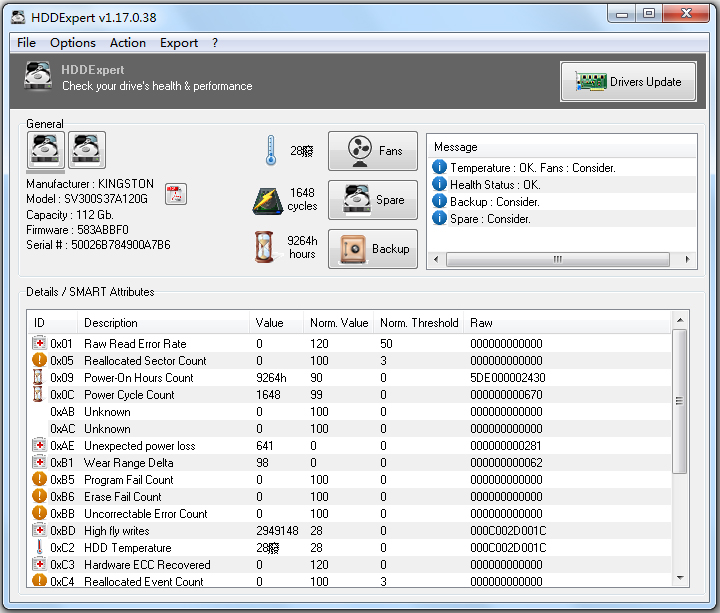The image size is (720, 613).
Task: Sort by the Description column header
Action: click(163, 323)
